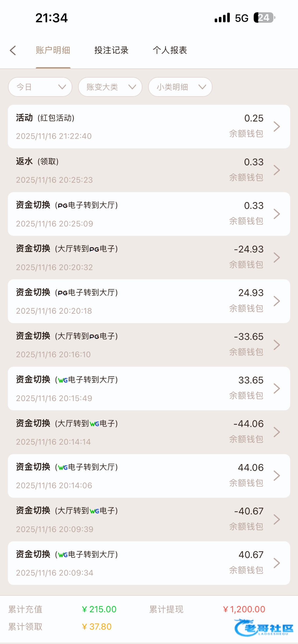Tap the 老哥社区 logo watermark
Screen dimensions: 298x644
(x=264, y=628)
